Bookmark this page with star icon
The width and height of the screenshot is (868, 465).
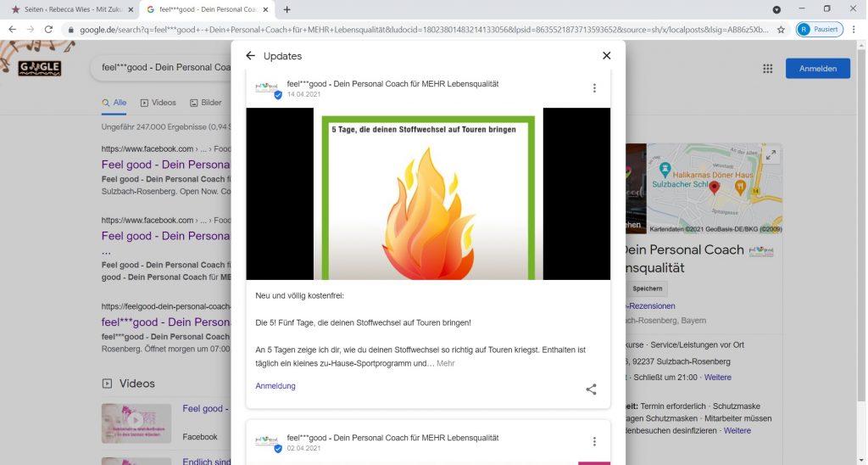(x=781, y=29)
